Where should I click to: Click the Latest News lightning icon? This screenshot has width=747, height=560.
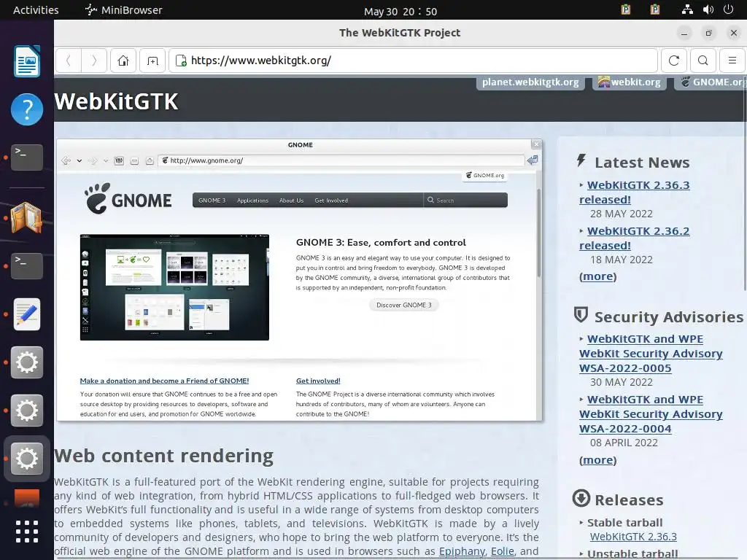coord(581,160)
